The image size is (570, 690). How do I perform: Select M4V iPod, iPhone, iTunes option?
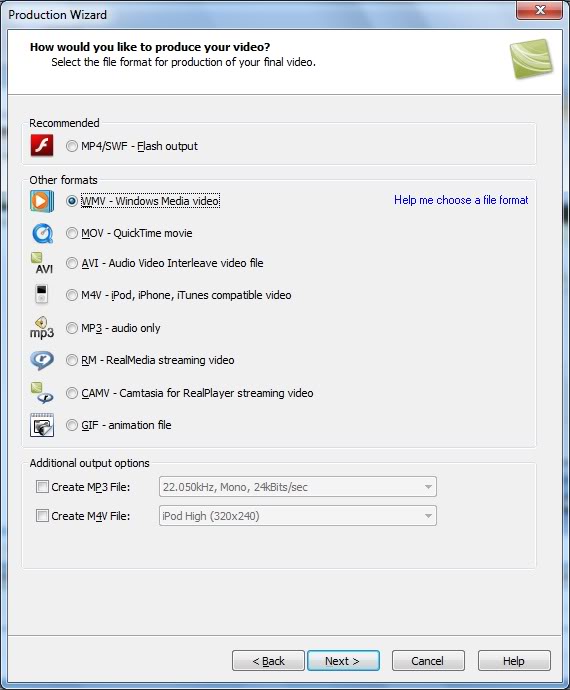pyautogui.click(x=72, y=295)
